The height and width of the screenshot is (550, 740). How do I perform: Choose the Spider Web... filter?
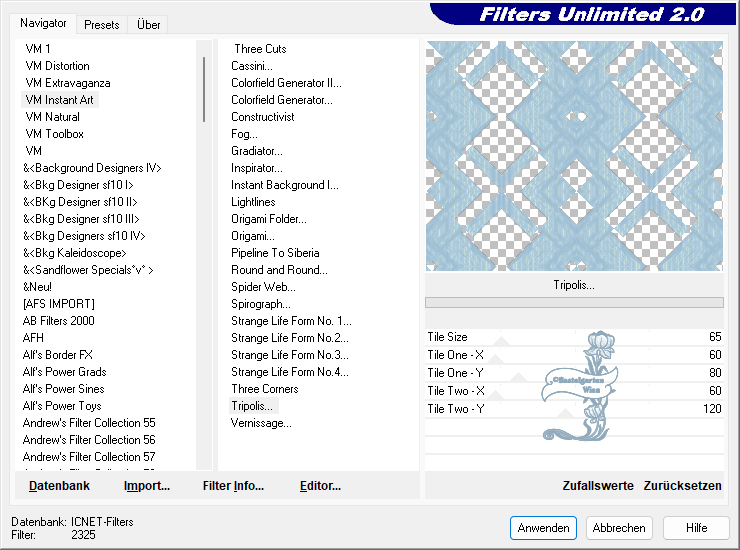pos(263,287)
